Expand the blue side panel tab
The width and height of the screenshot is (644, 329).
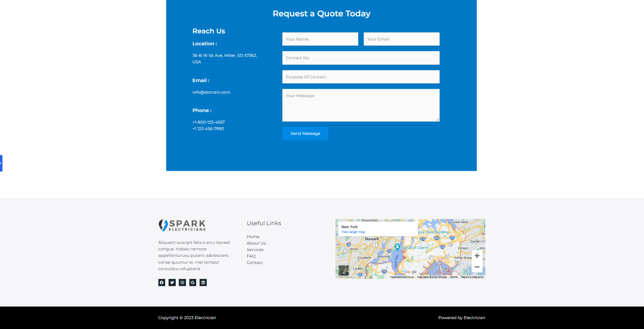point(1,163)
